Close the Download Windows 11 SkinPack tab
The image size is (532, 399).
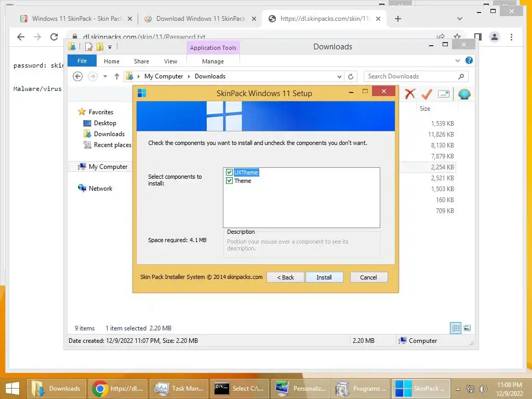(254, 19)
